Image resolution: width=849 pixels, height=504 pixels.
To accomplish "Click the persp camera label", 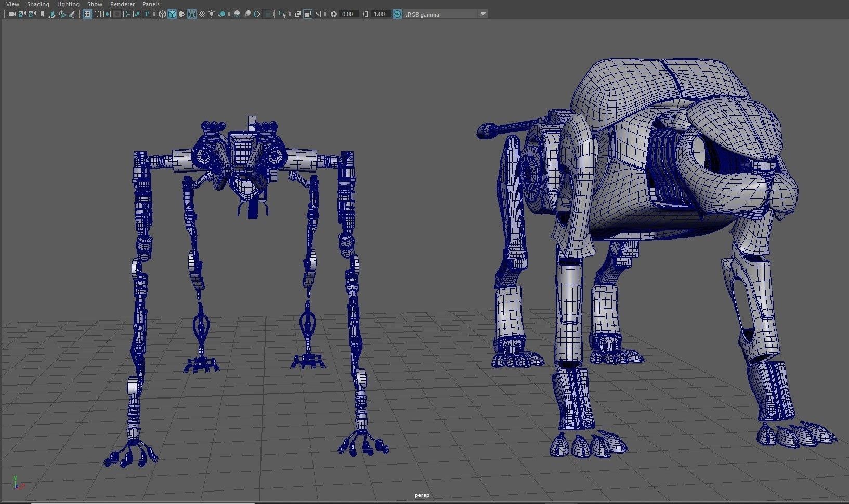I will click(422, 495).
